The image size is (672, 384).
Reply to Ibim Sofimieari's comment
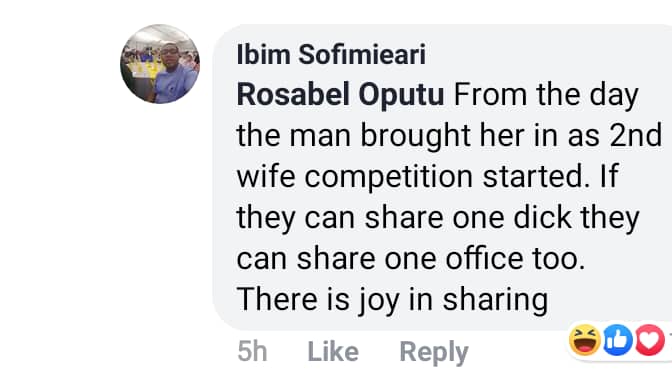[434, 353]
